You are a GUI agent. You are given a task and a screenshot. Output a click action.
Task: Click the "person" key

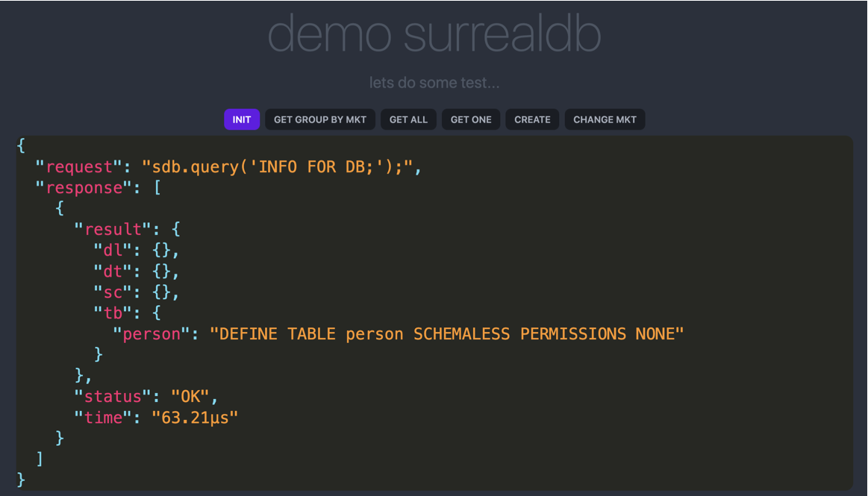coord(151,334)
